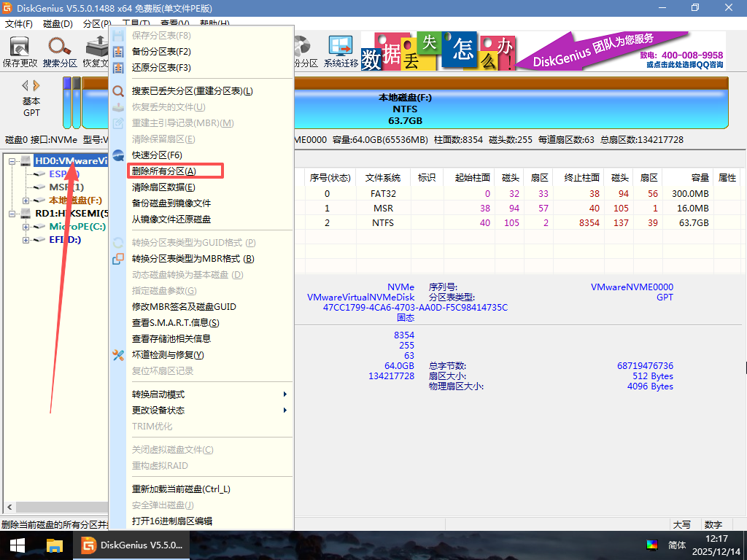Click the 搜索分区 magnifier toolbar icon
This screenshot has width=747, height=560.
pyautogui.click(x=59, y=52)
